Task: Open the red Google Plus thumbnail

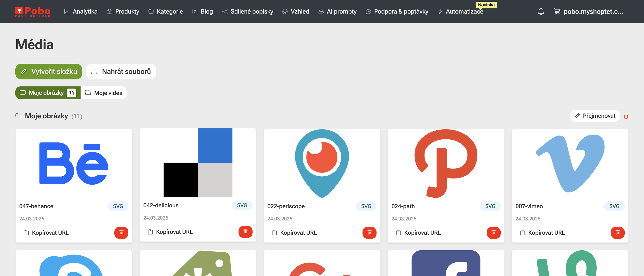Action: pyautogui.click(x=322, y=263)
